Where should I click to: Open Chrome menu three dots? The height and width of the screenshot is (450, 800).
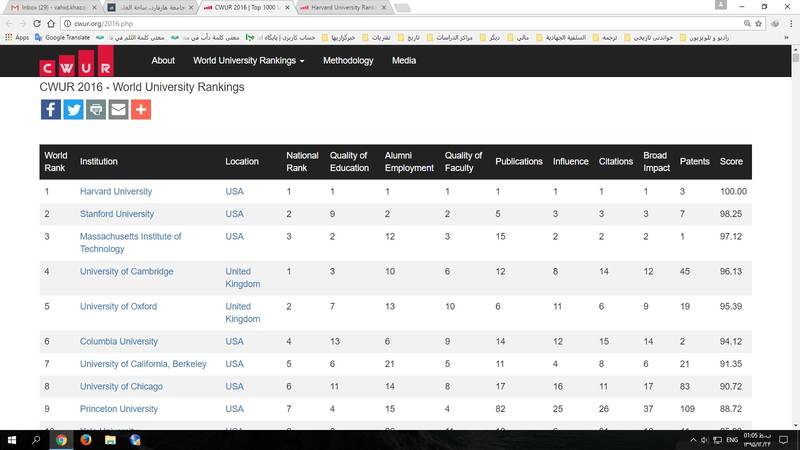[791, 23]
